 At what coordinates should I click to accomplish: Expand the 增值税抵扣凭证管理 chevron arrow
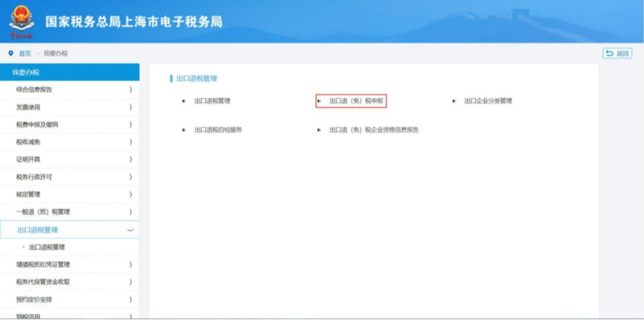pyautogui.click(x=131, y=265)
